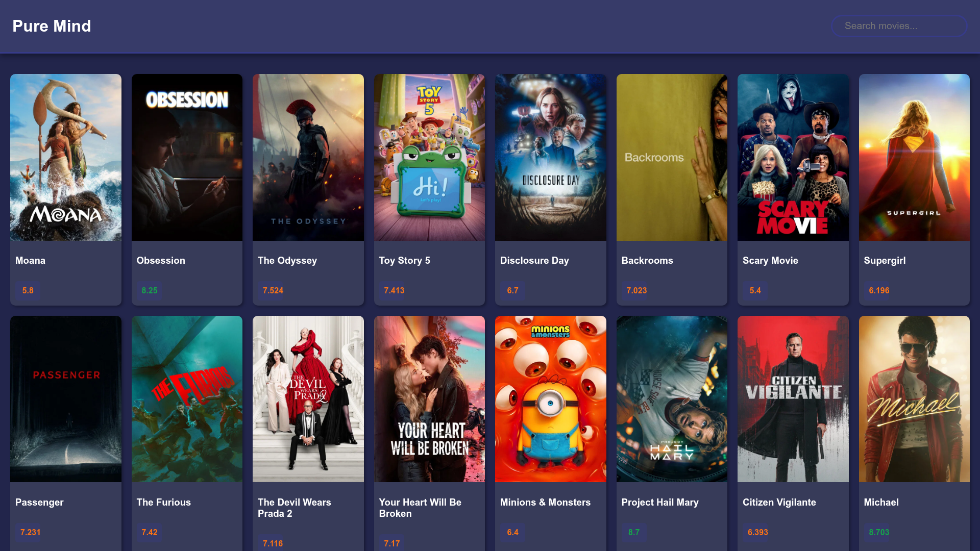Click the 7.42 rating badge
Image resolution: width=980 pixels, height=551 pixels.
pyautogui.click(x=150, y=532)
